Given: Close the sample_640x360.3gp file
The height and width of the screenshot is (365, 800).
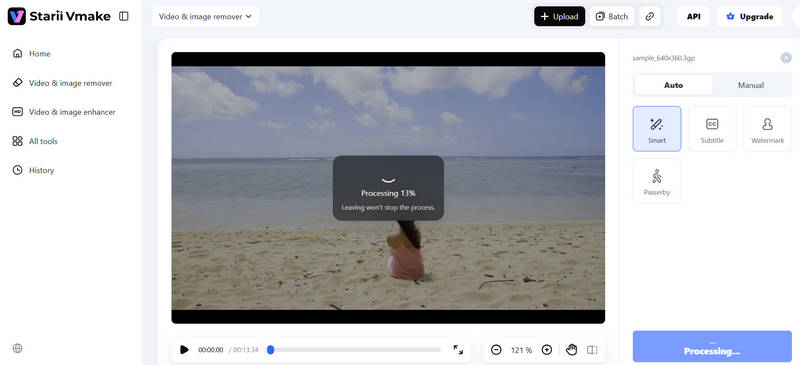Looking at the screenshot, I should pos(786,58).
